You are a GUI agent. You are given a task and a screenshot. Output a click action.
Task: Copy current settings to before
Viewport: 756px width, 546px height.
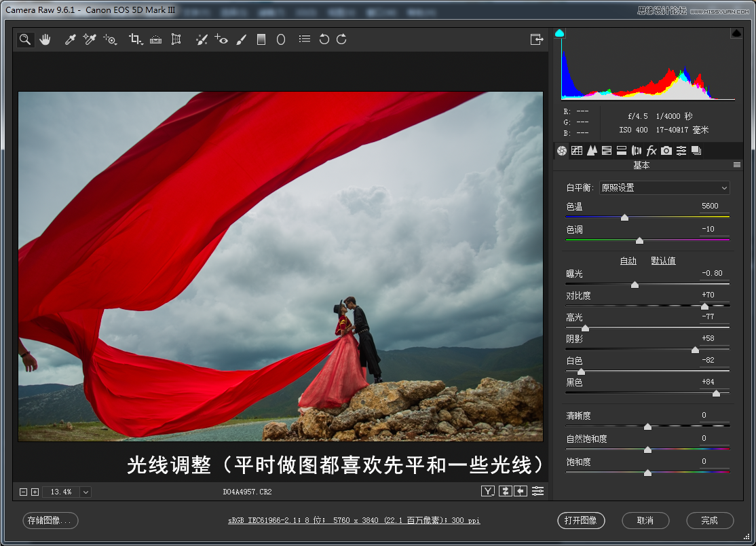[x=521, y=491]
